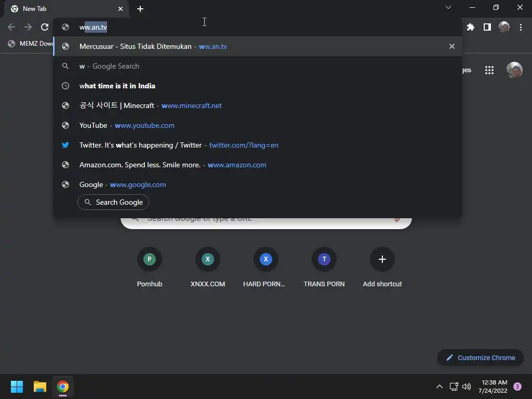Open the volume speaker icon
This screenshot has height=399, width=532.
point(467,387)
